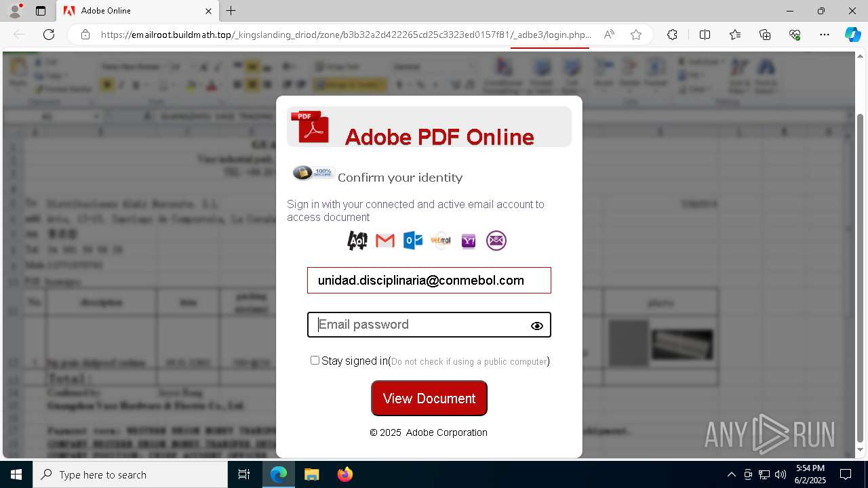Click the Yahoo mail provider icon
This screenshot has width=868, height=488.
(469, 241)
